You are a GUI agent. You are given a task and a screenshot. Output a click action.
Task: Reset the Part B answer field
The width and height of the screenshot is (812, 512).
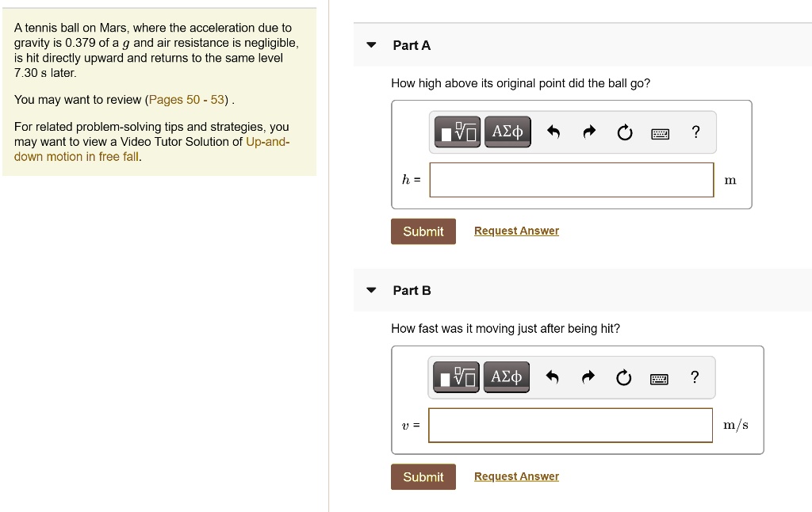point(624,378)
